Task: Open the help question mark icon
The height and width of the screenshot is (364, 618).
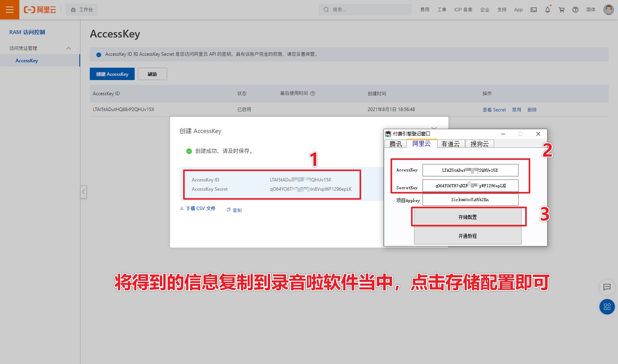Action: 575,10
